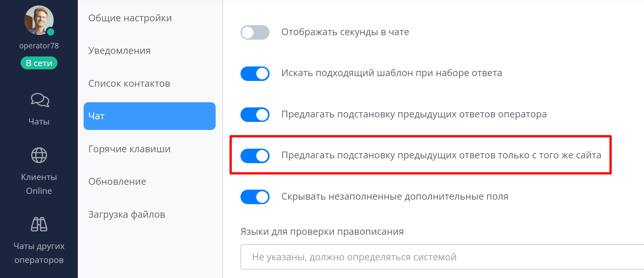Enable showing seconds in chat toggle

pos(255,32)
